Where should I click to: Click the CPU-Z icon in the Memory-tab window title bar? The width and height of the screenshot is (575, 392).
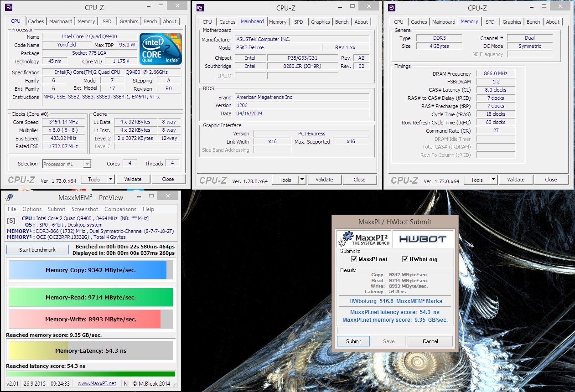click(x=392, y=7)
